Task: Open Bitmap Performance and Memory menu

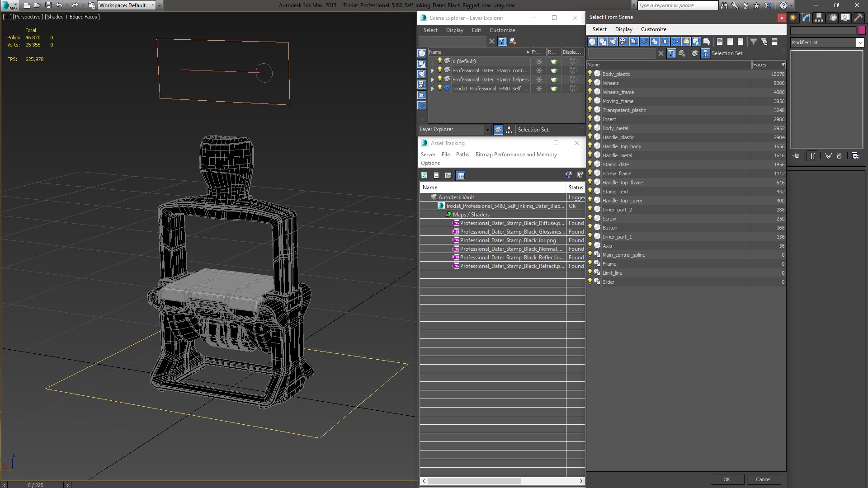Action: pos(516,155)
